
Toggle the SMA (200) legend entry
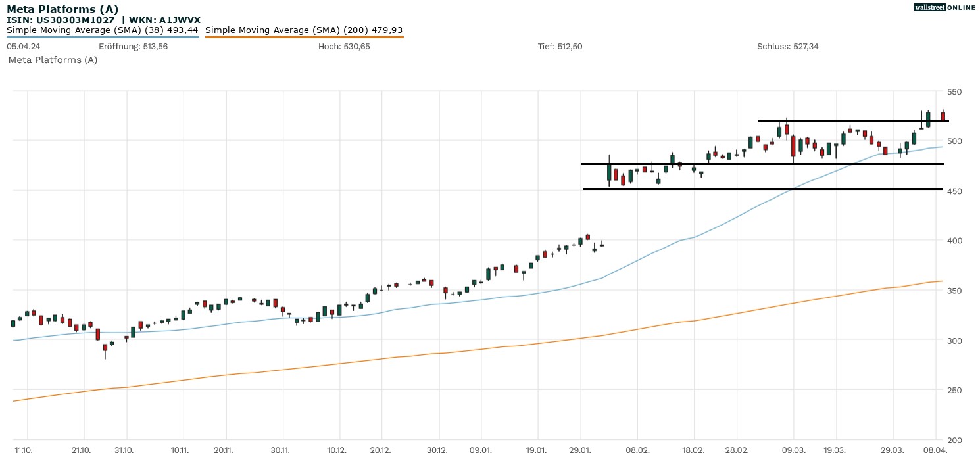pos(304,30)
